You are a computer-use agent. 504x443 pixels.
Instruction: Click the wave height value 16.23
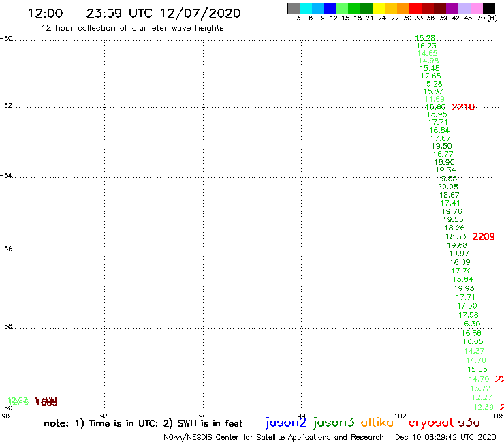click(x=426, y=46)
